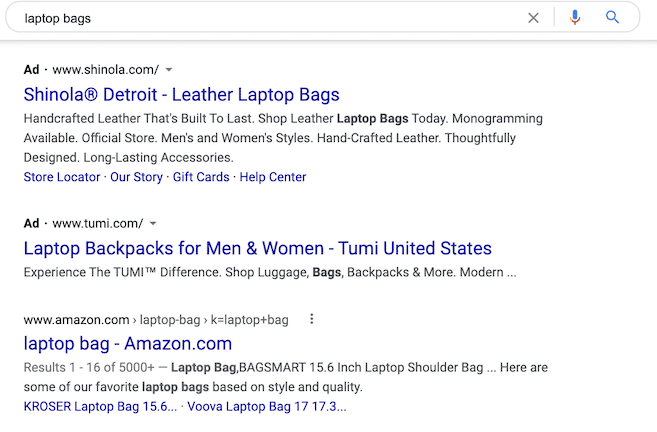Click the Amazon result description snippet
Screen dimensions: 657x432
point(285,378)
